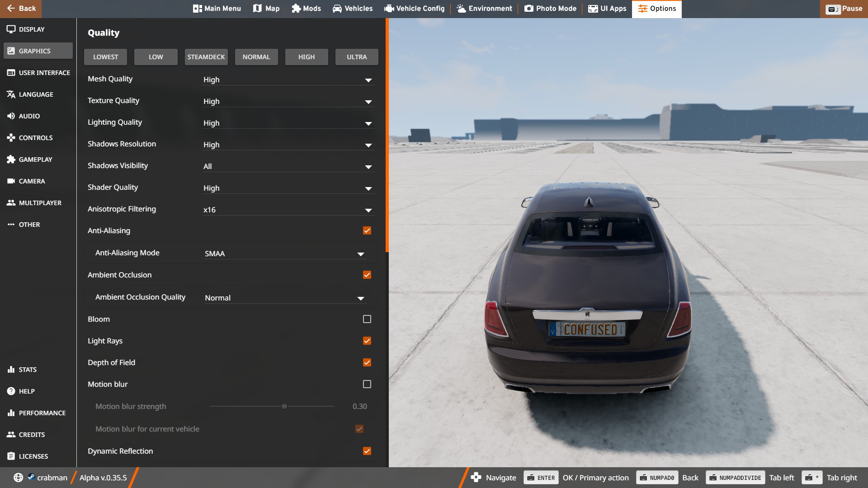Click the UI Apps icon
Screen dimensions: 868x488
point(593,9)
